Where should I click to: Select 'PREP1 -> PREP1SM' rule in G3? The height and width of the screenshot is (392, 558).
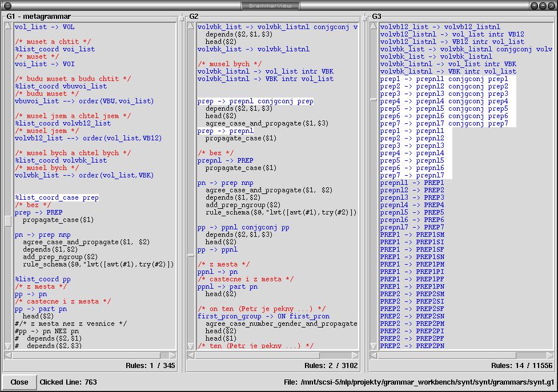tap(412, 235)
